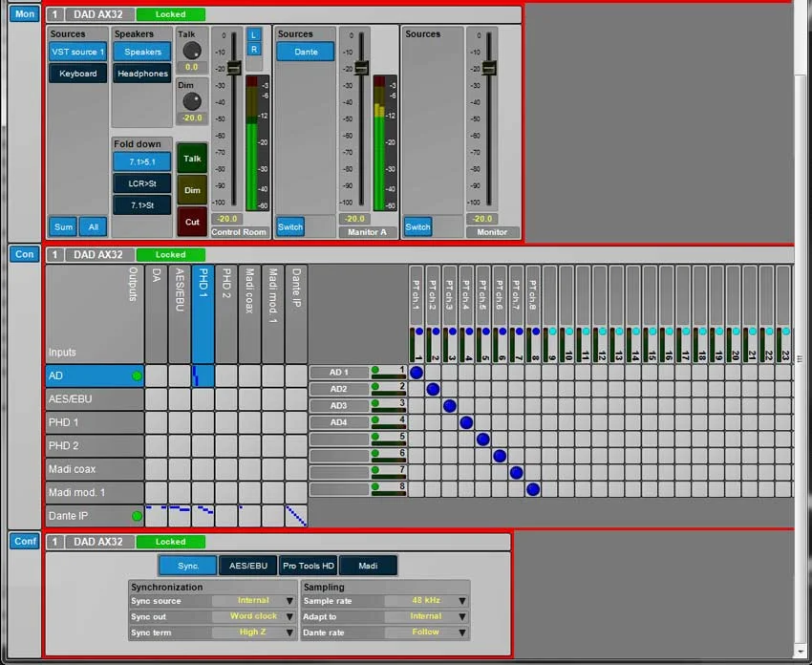Select the Dante IP output column

(296, 314)
